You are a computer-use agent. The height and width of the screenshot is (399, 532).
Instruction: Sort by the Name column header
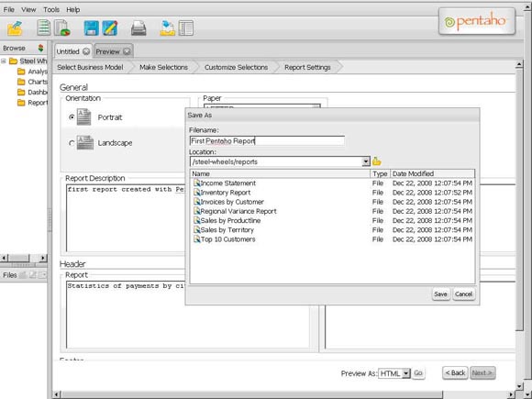[281, 173]
